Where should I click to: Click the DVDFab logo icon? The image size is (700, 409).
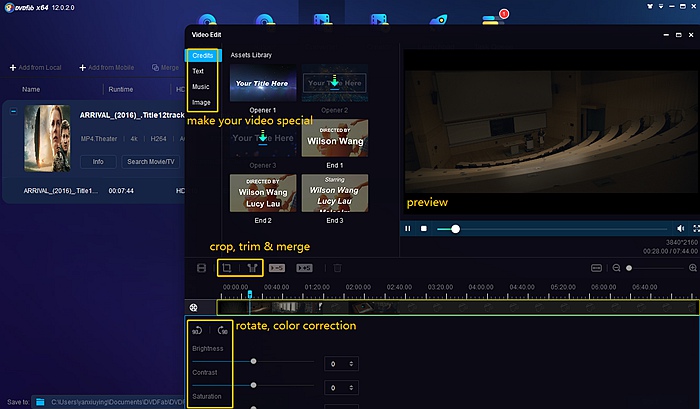click(x=9, y=8)
